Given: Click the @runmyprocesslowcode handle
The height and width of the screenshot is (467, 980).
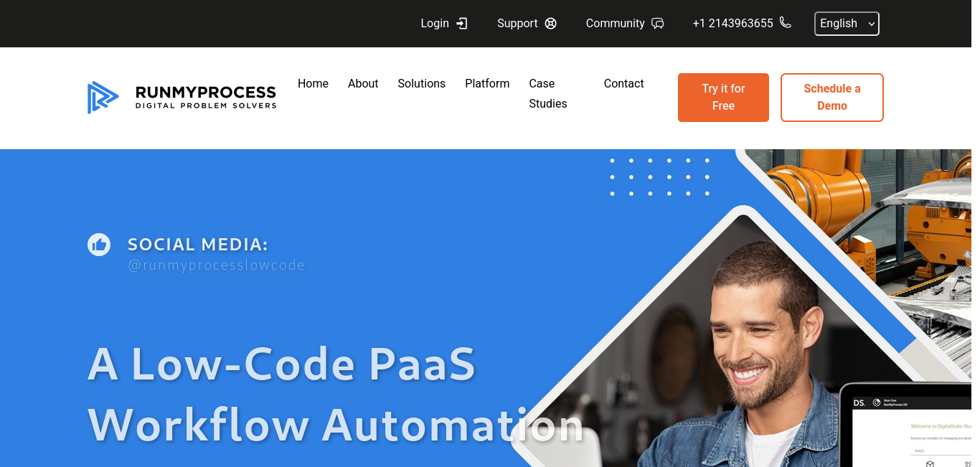Looking at the screenshot, I should point(217,265).
